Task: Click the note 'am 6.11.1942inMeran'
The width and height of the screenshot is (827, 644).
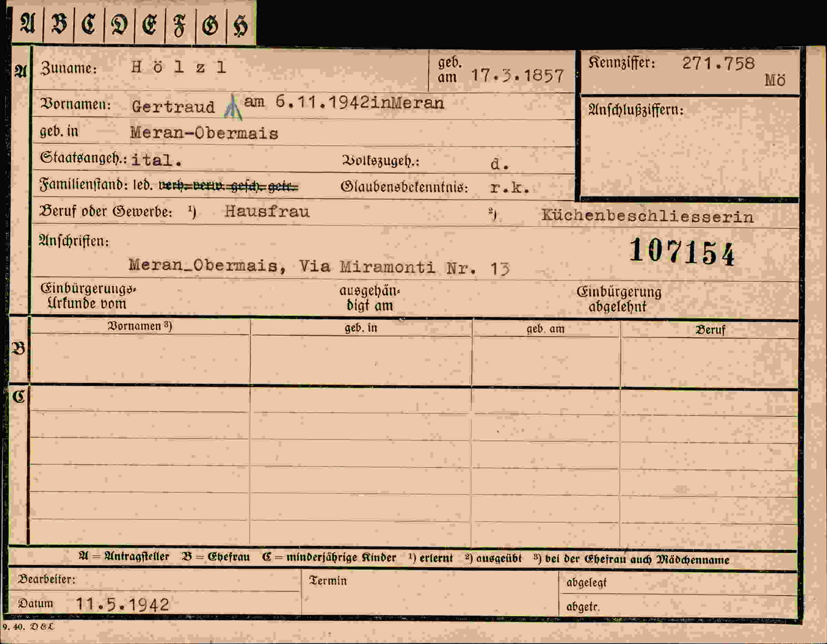Action: (344, 102)
